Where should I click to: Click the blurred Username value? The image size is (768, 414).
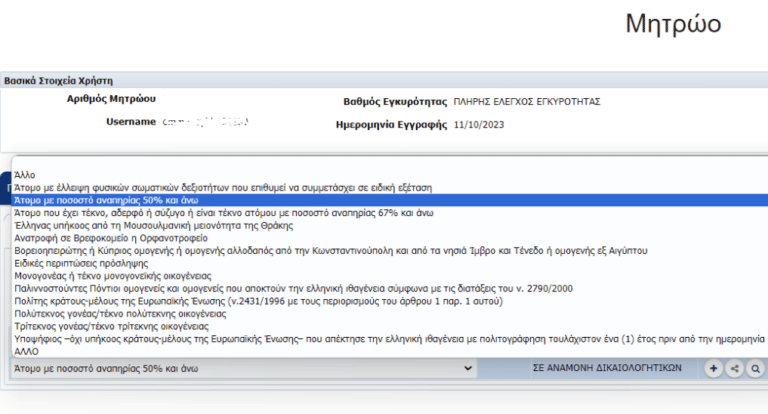pos(205,122)
